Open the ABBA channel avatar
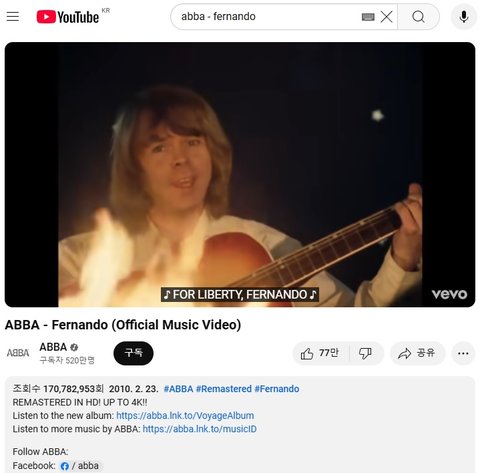The width and height of the screenshot is (480, 473). click(x=18, y=353)
